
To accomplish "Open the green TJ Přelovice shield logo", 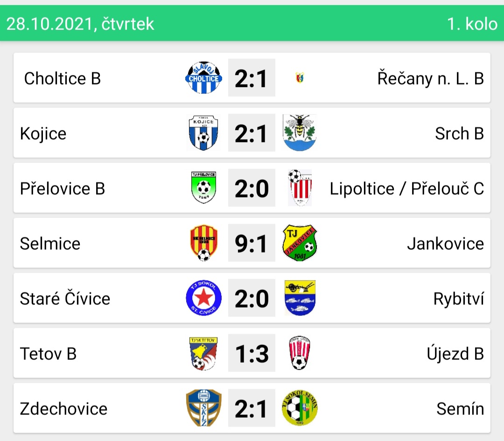I will click(x=203, y=188).
